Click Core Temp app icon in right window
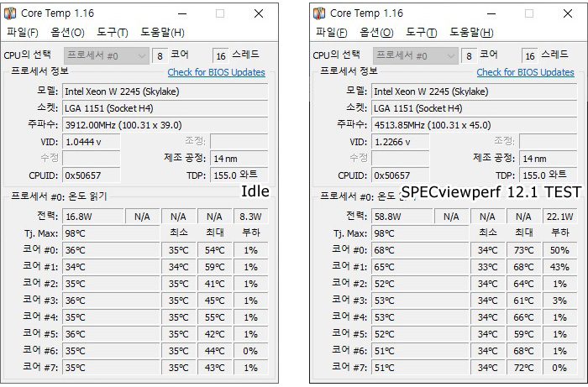The height and width of the screenshot is (387, 588). point(319,13)
